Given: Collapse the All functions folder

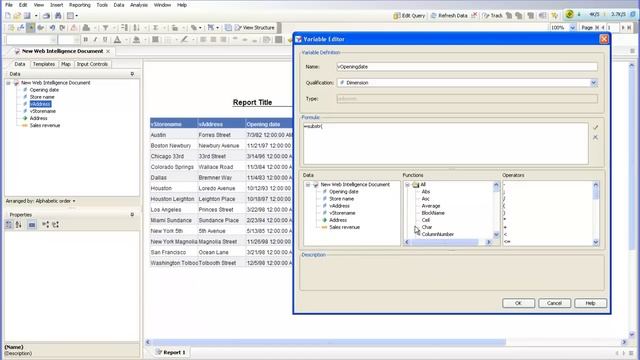Looking at the screenshot, I should point(407,185).
